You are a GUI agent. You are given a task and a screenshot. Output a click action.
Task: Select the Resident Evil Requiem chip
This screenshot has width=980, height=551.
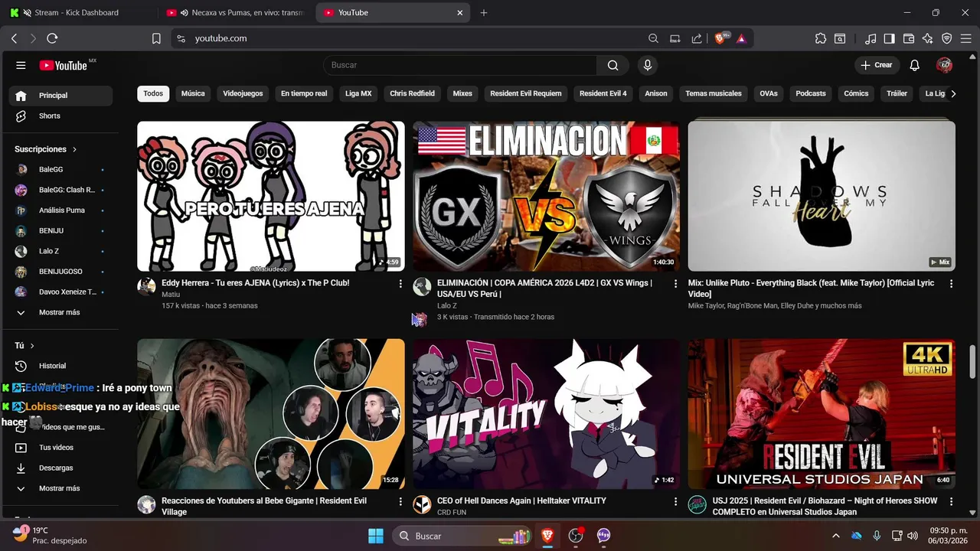point(526,93)
